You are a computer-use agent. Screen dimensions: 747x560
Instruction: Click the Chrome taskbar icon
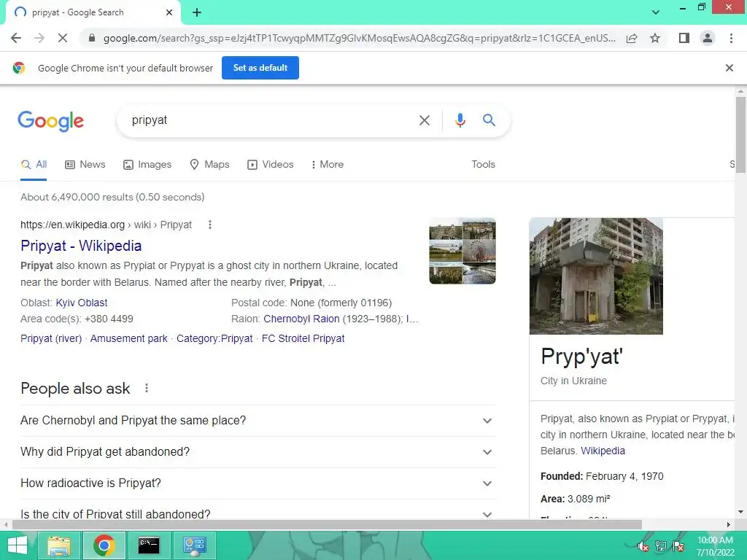[104, 545]
